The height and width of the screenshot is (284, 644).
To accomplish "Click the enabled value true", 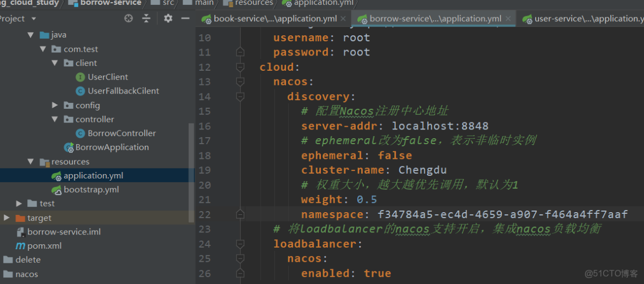I will (377, 274).
